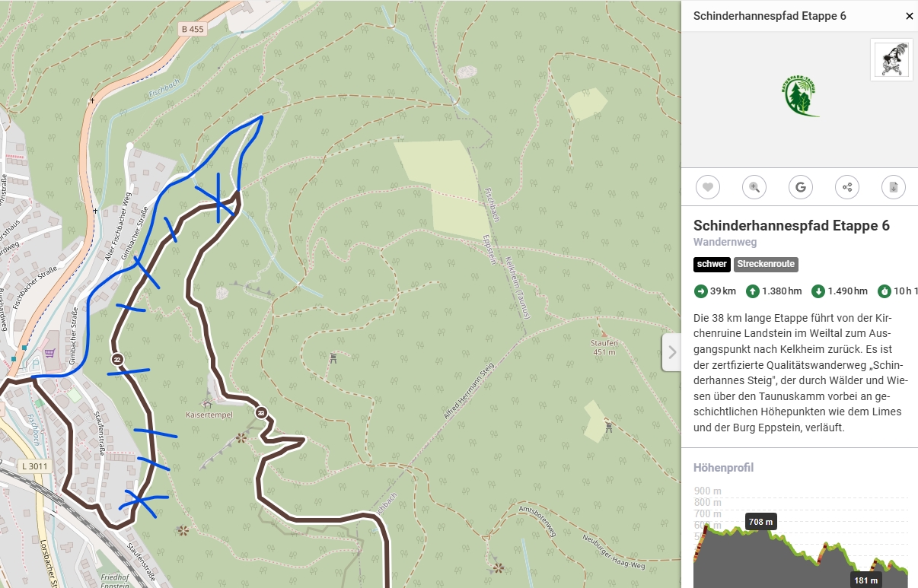Image resolution: width=918 pixels, height=588 pixels.
Task: Download the route file icon
Action: pyautogui.click(x=894, y=187)
